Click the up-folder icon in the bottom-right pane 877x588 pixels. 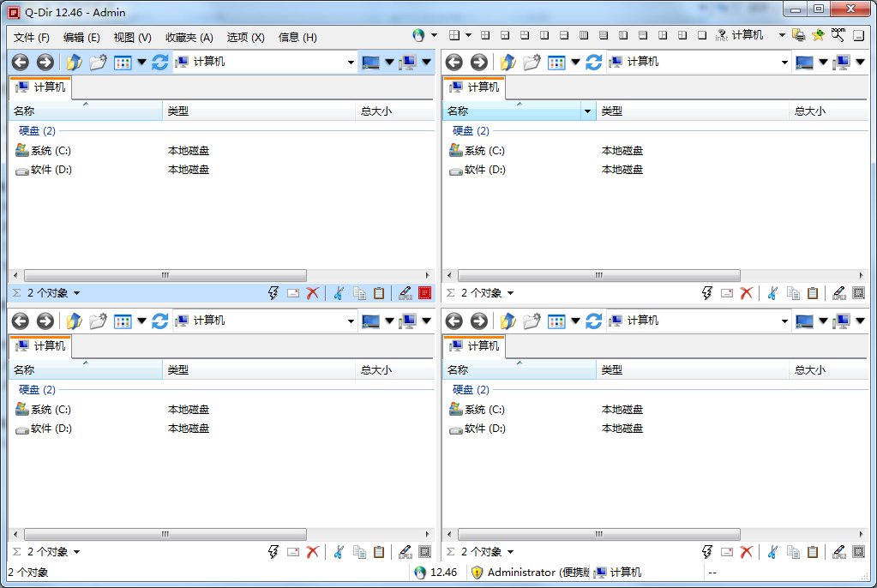tap(508, 321)
